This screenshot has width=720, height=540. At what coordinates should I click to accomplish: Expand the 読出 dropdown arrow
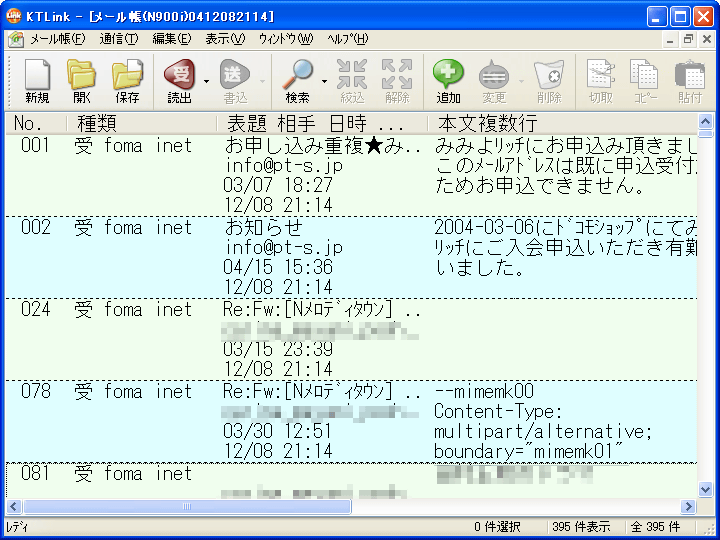[x=206, y=82]
